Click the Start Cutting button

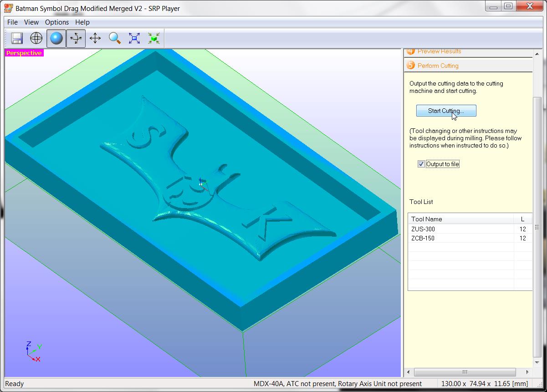tap(446, 111)
